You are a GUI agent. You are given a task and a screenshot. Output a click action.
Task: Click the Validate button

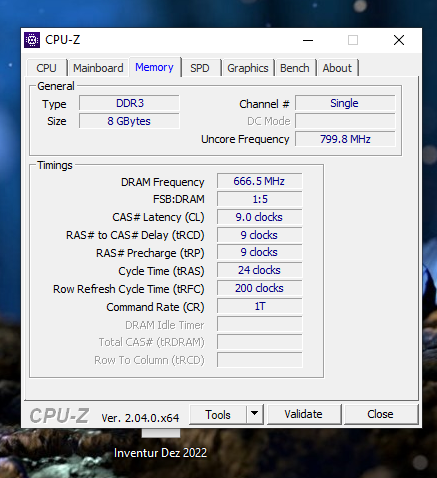(x=303, y=414)
